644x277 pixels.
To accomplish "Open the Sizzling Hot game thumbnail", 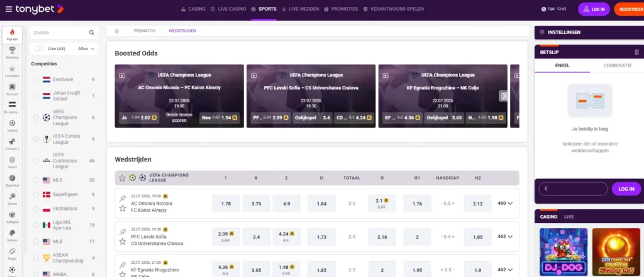I will [616, 252].
